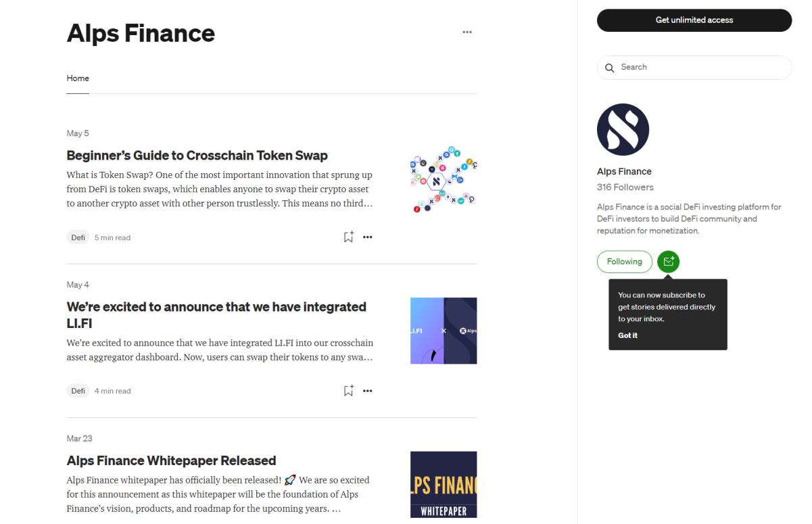Click the Alps Finance sidebar name
The height and width of the screenshot is (524, 812).
point(624,172)
